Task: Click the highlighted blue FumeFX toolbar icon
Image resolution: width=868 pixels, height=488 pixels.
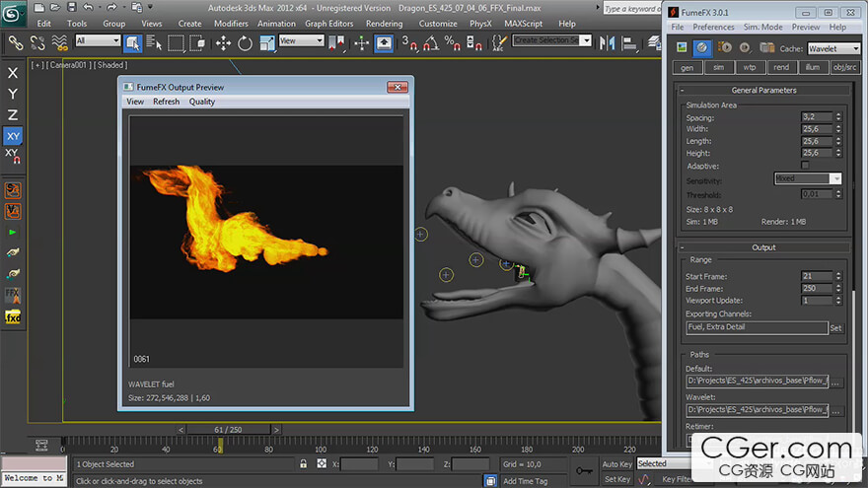Action: [x=702, y=48]
